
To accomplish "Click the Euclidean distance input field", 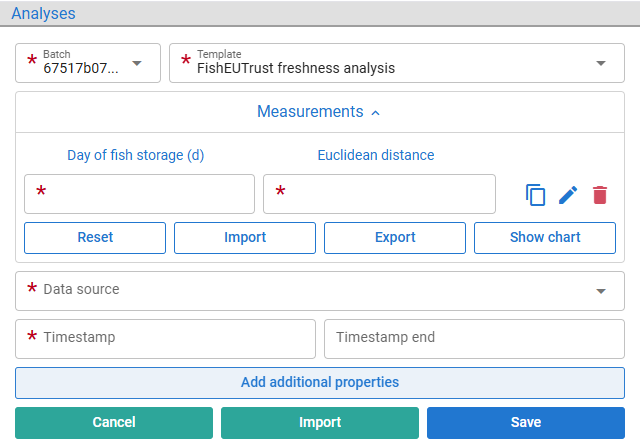I will pos(379,194).
